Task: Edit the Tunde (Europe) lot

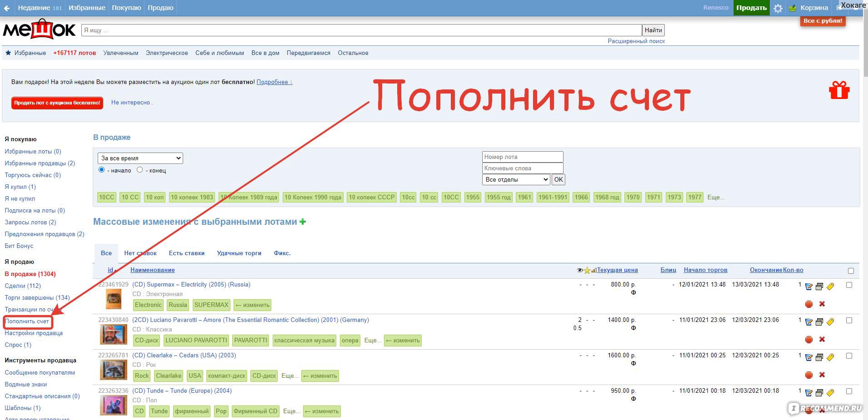Action: (x=809, y=393)
